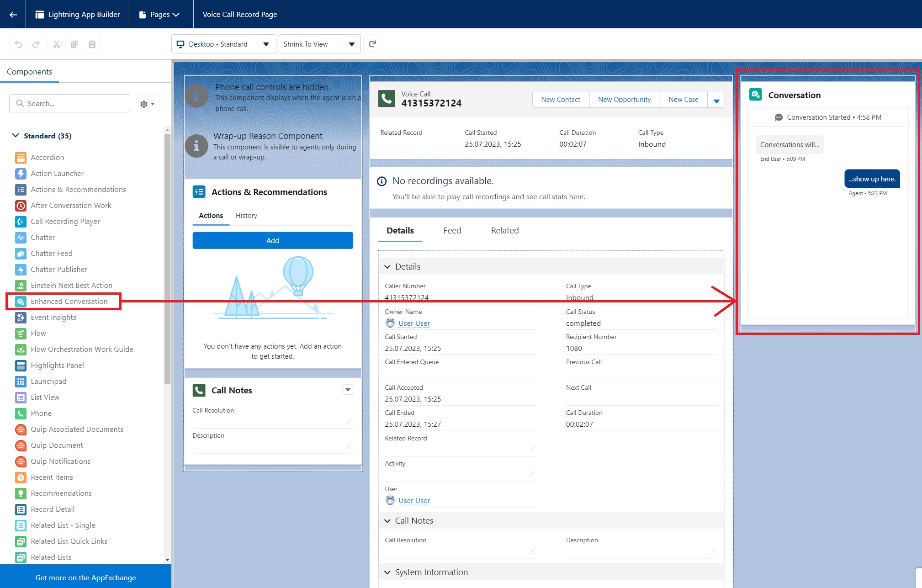Click the Conversation component icon
The width and height of the screenshot is (922, 588).
coord(756,95)
